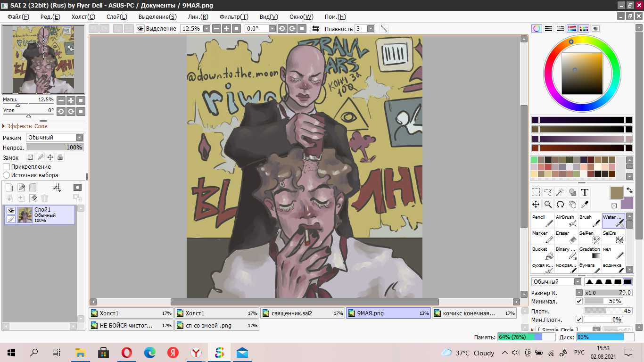Select the Zoom magnifier tool
Screen dimensions: 644x362
pos(548,205)
